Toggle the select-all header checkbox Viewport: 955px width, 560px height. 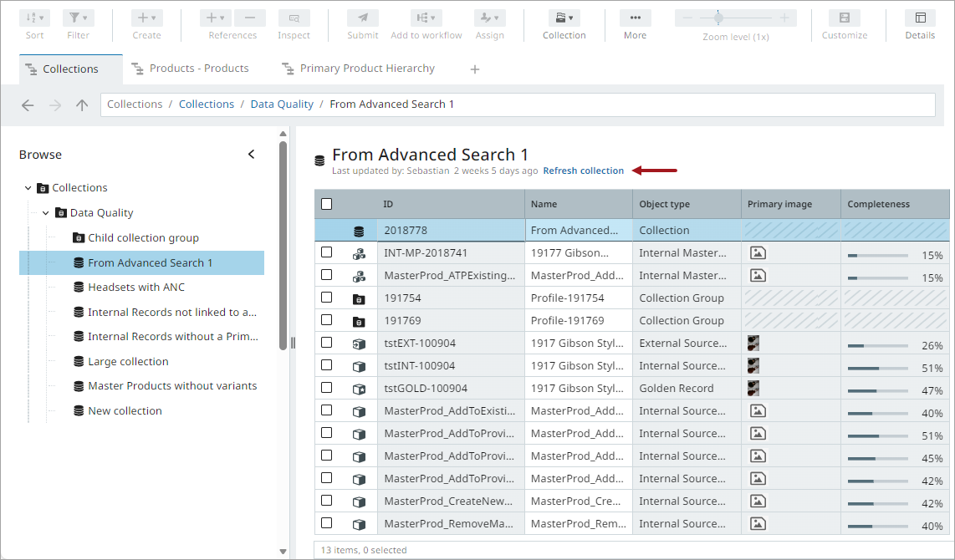(x=327, y=204)
